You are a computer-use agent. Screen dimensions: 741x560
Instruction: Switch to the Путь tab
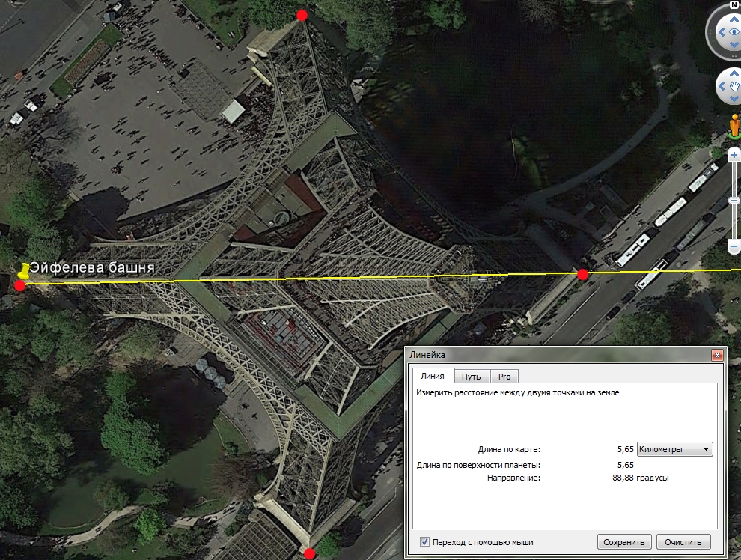471,377
